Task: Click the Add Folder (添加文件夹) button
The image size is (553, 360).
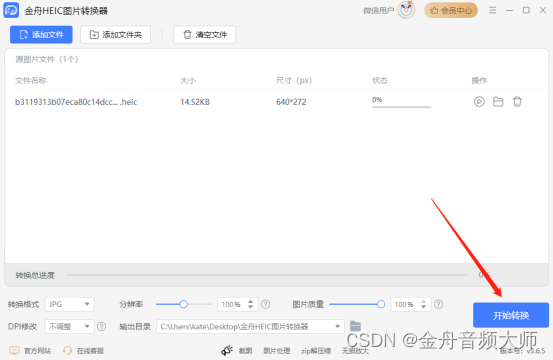Action: tap(115, 35)
